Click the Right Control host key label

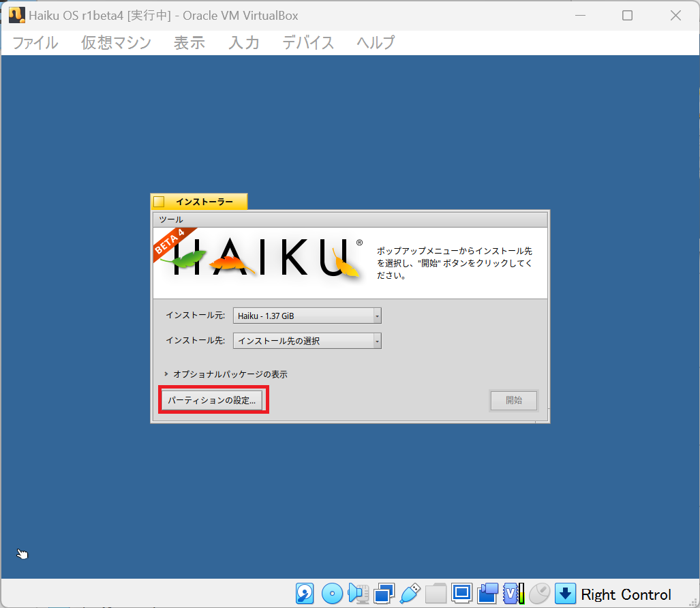(x=626, y=594)
